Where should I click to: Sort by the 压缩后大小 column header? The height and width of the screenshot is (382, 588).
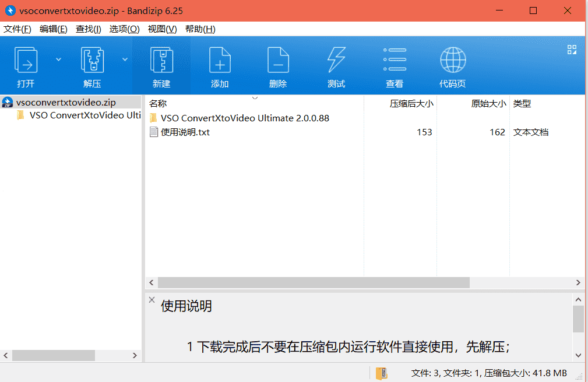click(411, 104)
